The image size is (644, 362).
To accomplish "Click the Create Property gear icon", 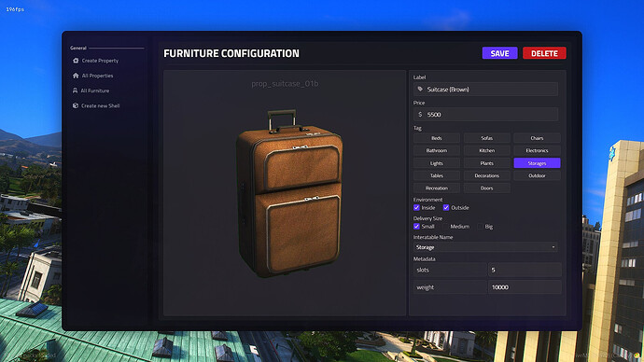I will tap(76, 61).
